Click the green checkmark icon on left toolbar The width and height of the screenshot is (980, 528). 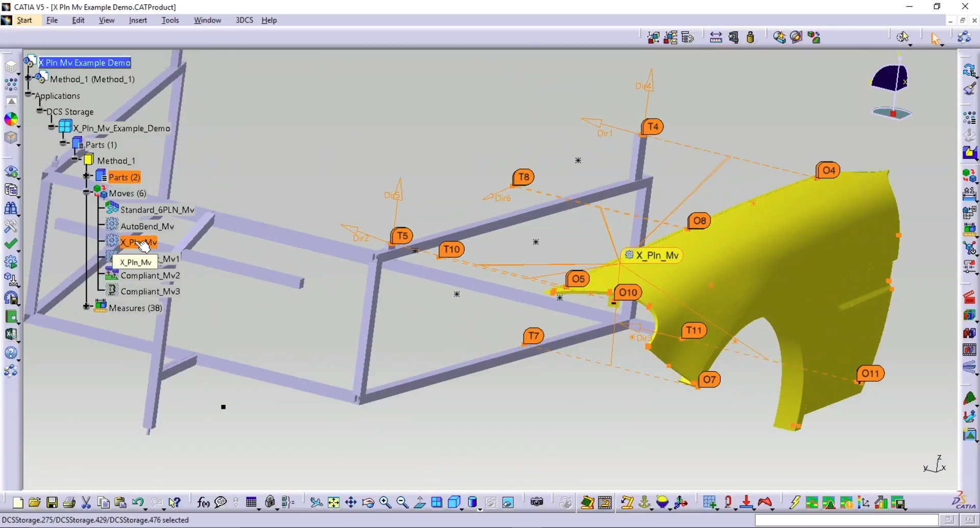[11, 244]
